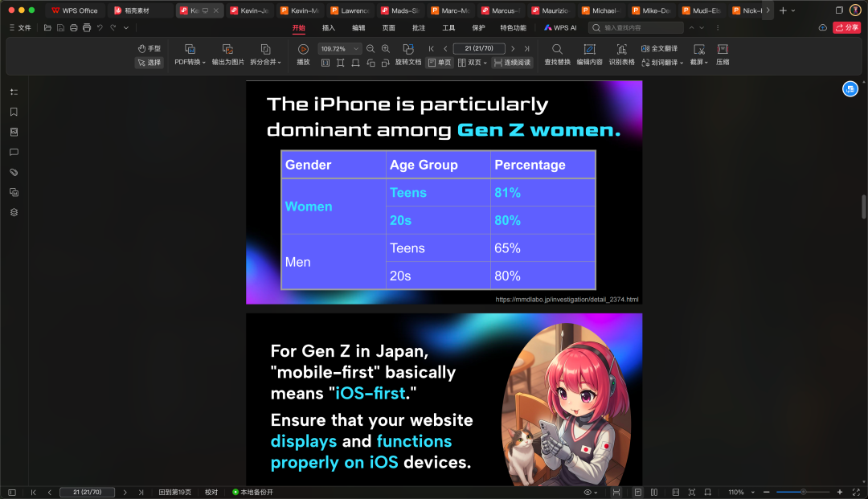Image resolution: width=868 pixels, height=499 pixels.
Task: Toggle fit page view icon
Action: 341,63
